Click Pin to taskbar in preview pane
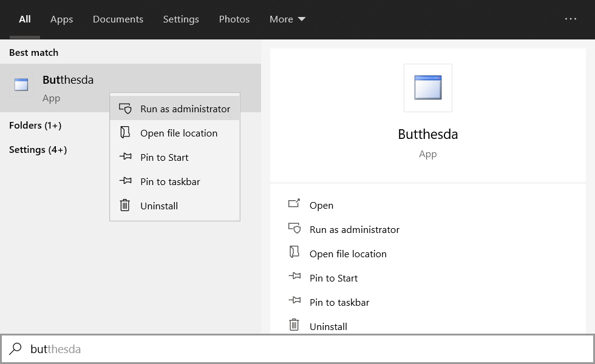Screen dimensions: 595x364 339,302
